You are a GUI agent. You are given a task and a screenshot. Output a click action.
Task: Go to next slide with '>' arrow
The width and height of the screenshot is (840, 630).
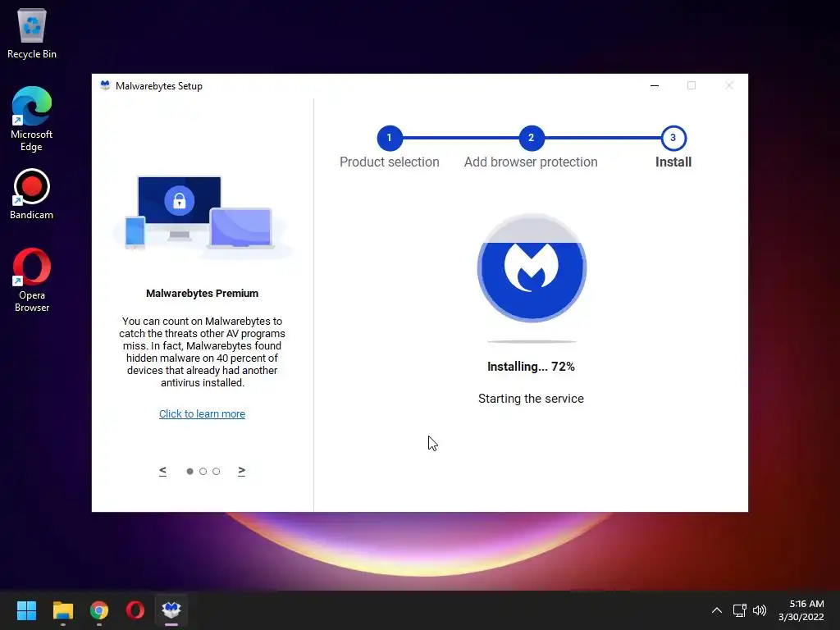(242, 471)
